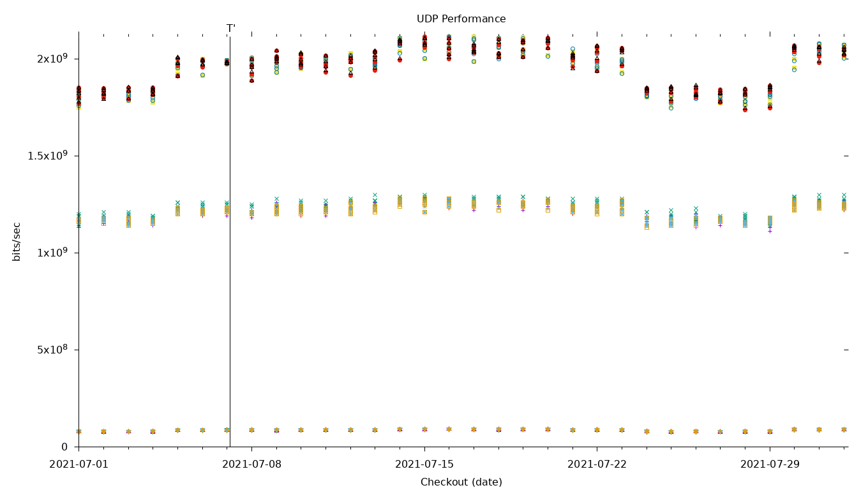Click the 2021-07-22 date label

pyautogui.click(x=597, y=464)
